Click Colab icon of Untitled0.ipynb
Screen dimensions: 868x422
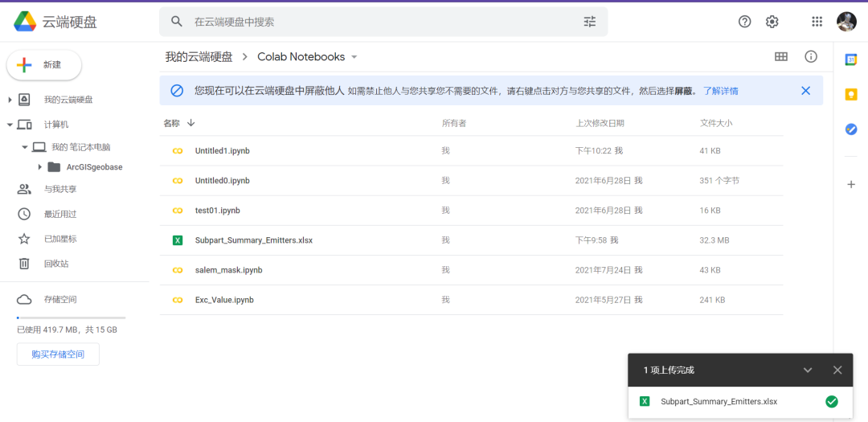178,181
